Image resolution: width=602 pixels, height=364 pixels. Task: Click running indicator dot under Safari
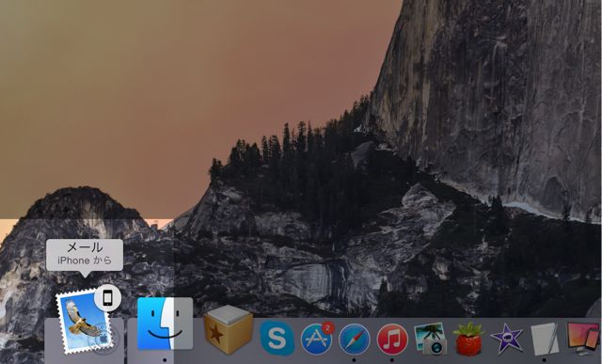(x=354, y=360)
